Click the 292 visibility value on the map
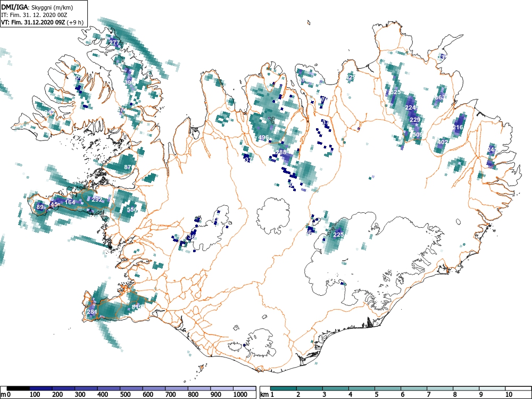The width and height of the screenshot is (532, 399). (97, 199)
